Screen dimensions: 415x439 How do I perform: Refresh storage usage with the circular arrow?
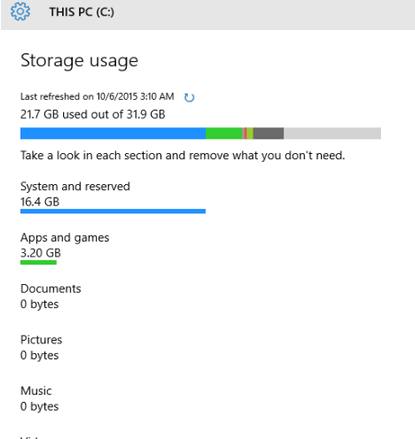[189, 97]
